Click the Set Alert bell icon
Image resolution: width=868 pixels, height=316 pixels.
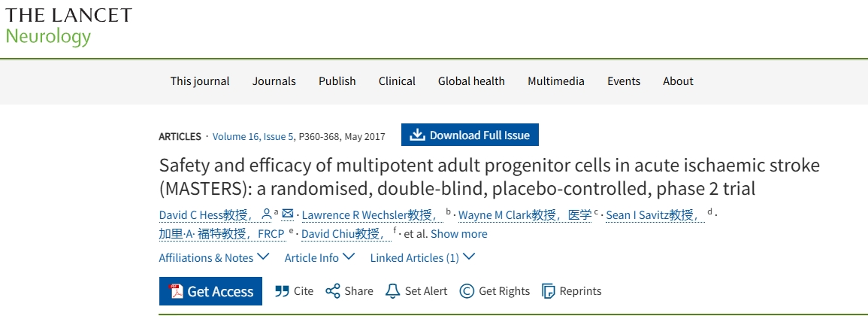pyautogui.click(x=392, y=291)
